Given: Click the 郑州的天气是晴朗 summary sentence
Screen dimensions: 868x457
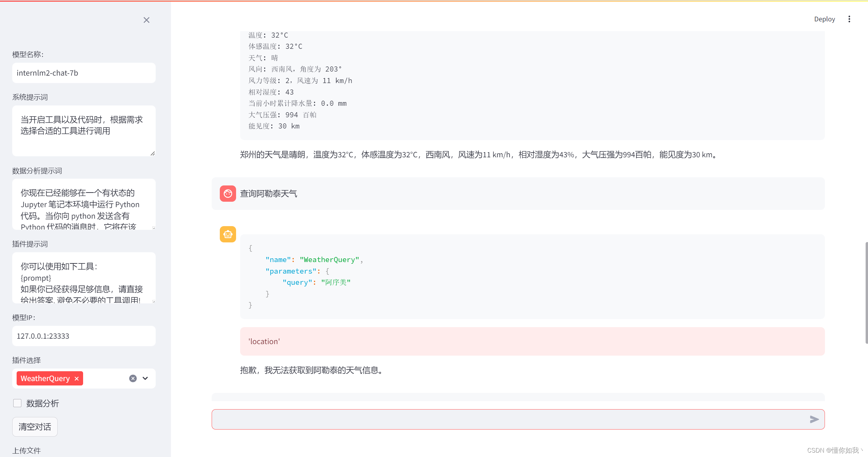Looking at the screenshot, I should pyautogui.click(x=480, y=155).
